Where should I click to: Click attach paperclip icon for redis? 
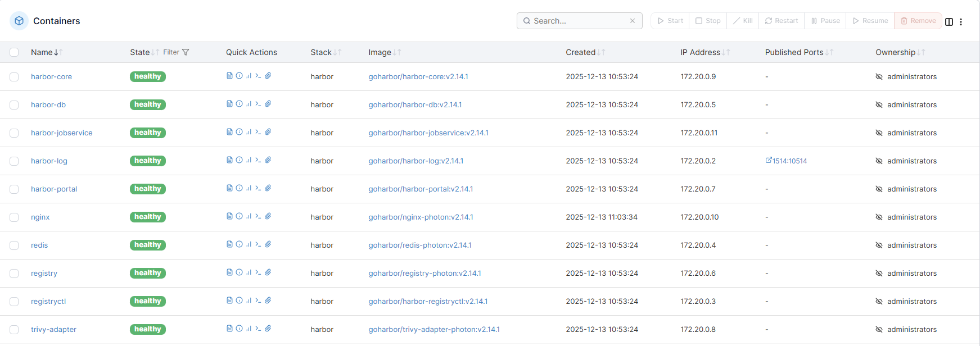(268, 244)
